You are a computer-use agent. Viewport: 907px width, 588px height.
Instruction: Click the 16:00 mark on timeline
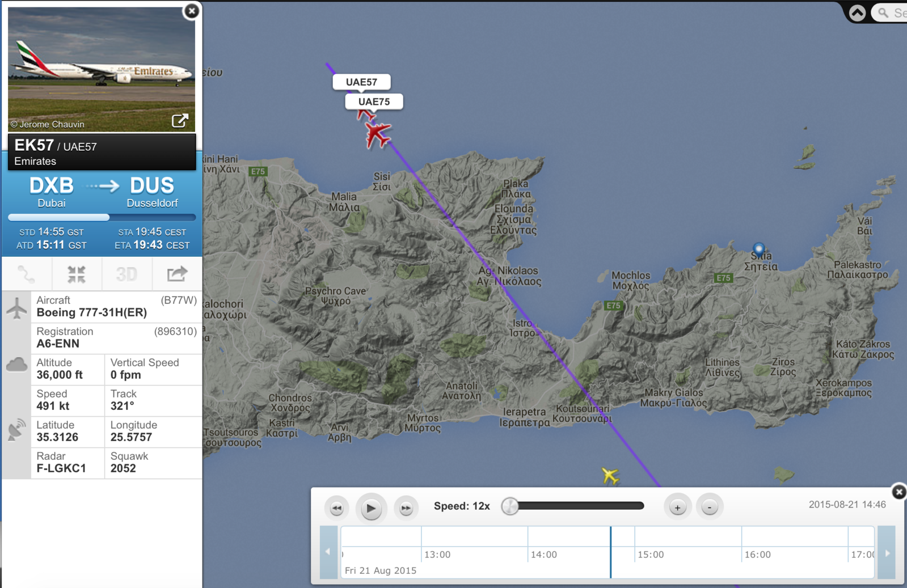pyautogui.click(x=757, y=554)
